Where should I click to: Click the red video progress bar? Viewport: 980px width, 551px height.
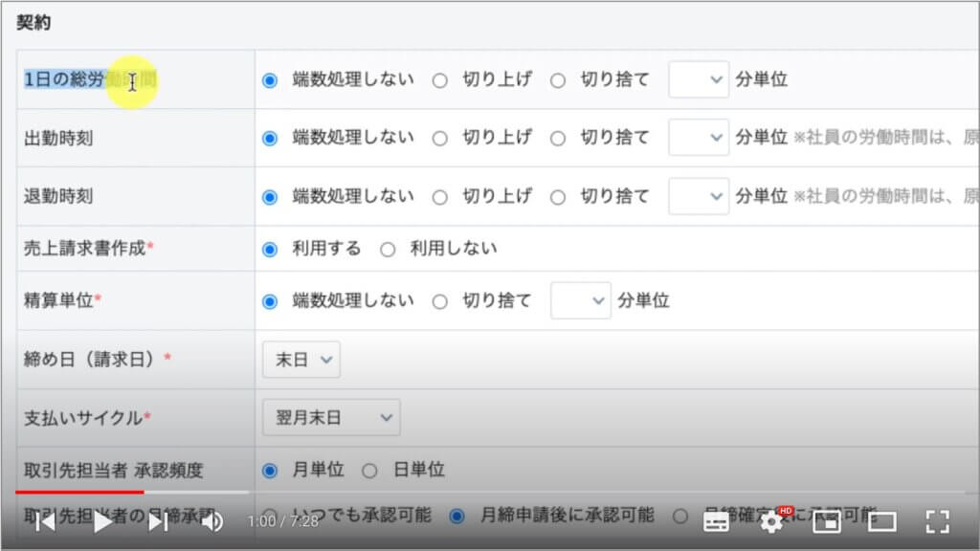(79, 492)
